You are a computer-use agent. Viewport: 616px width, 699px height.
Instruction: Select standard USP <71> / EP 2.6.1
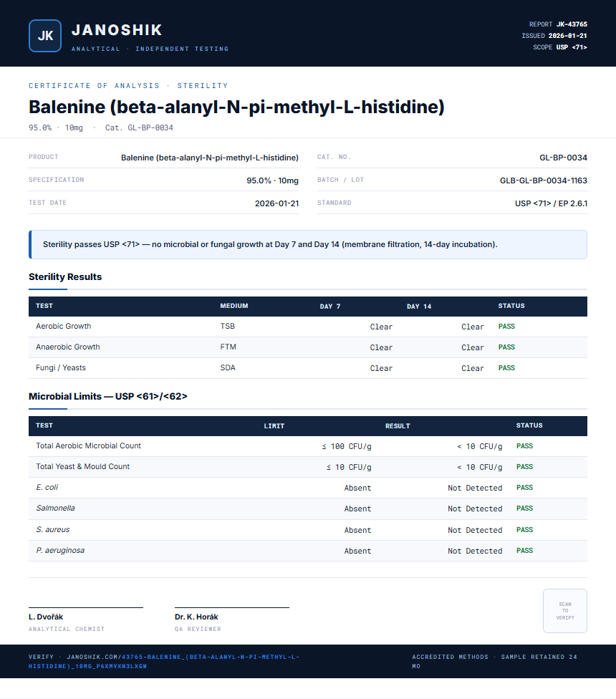(551, 203)
